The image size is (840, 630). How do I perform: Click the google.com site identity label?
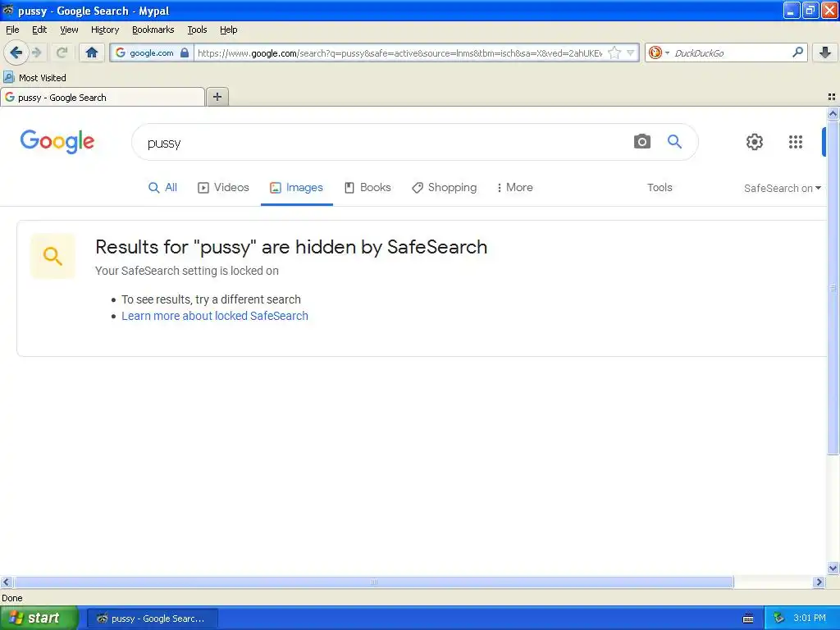click(x=152, y=52)
